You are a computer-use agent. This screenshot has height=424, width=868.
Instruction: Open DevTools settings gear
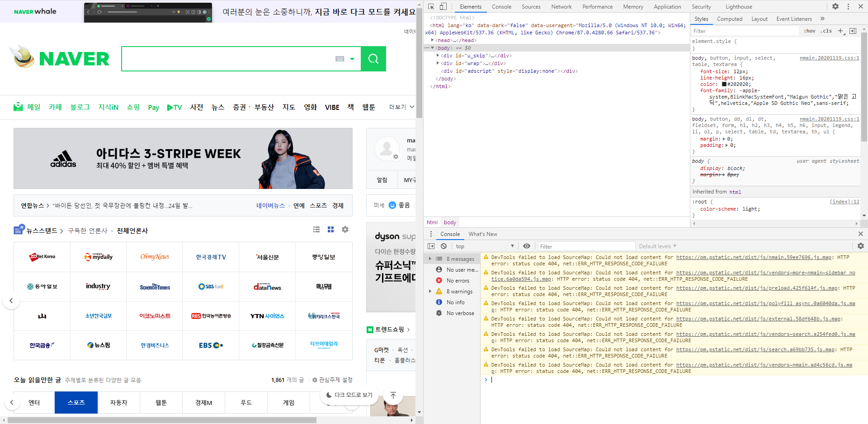pos(835,6)
